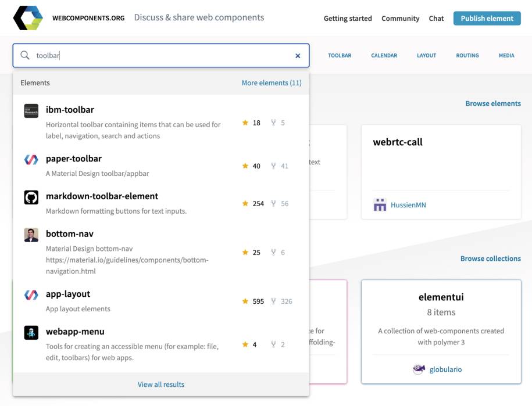Click elementui collection description text
Image resolution: width=532 pixels, height=406 pixels.
[x=441, y=336]
